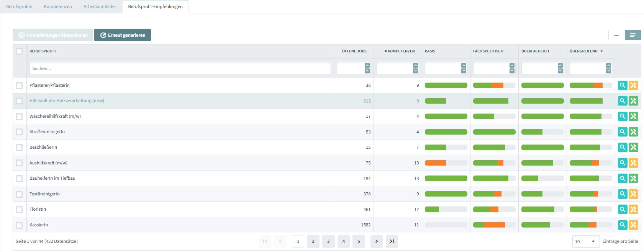Click the orange tools icon for Aushilfskraft row

[633, 163]
